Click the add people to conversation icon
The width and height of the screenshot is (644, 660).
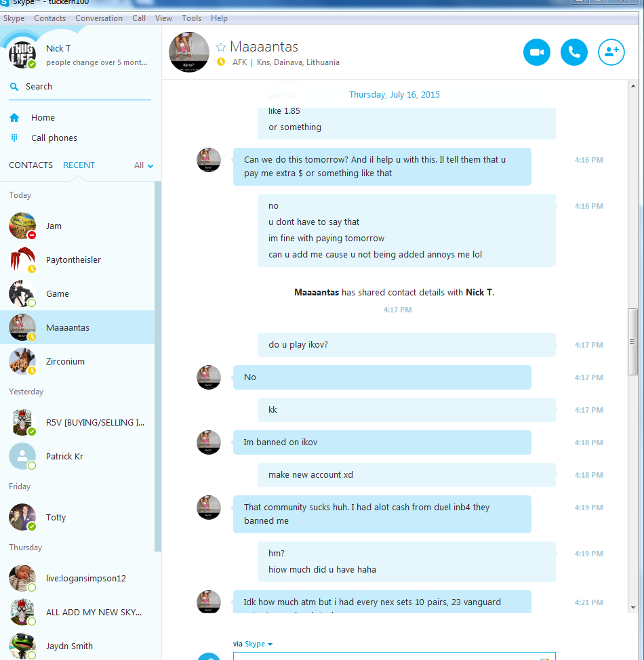tap(611, 52)
